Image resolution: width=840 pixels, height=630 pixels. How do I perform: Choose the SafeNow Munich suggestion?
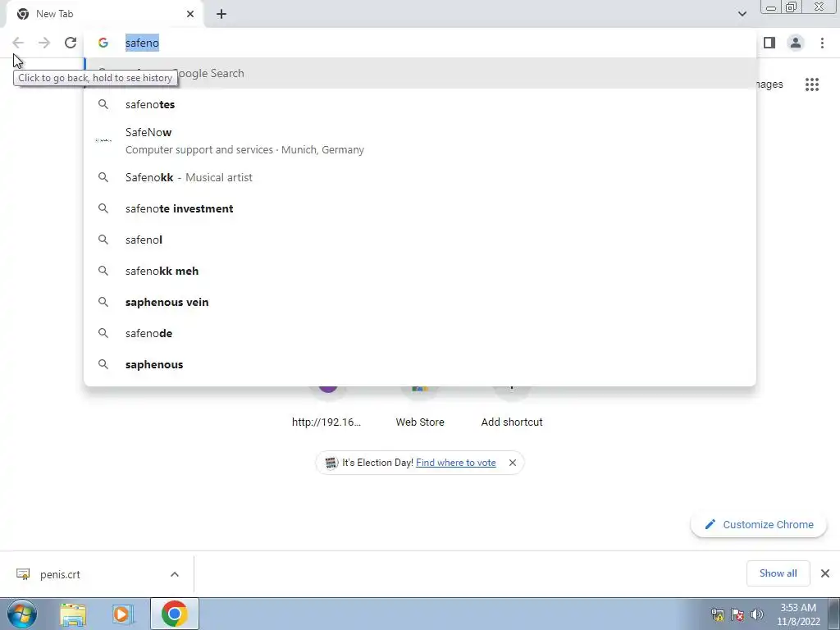point(420,141)
